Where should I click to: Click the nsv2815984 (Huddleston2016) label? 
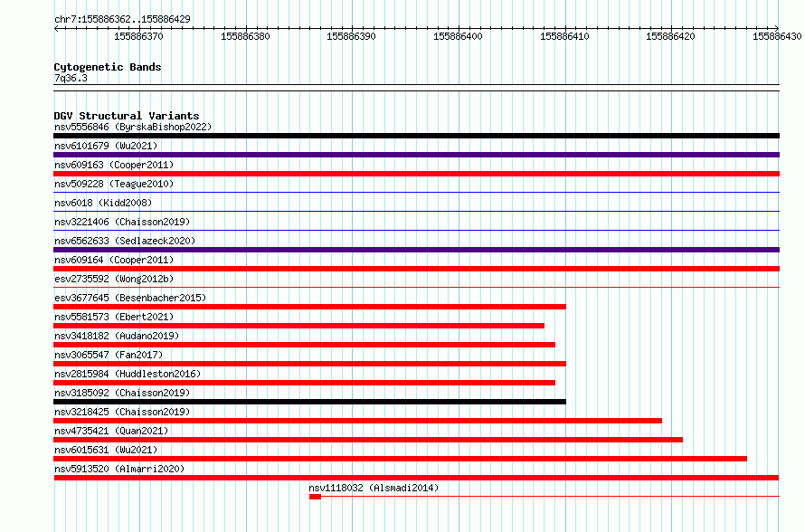[x=128, y=374]
